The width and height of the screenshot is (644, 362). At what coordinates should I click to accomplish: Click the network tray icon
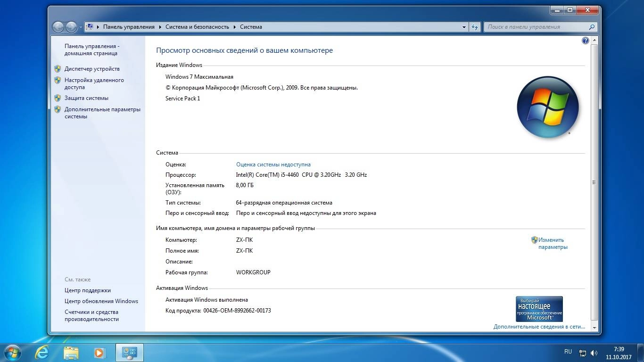point(583,353)
